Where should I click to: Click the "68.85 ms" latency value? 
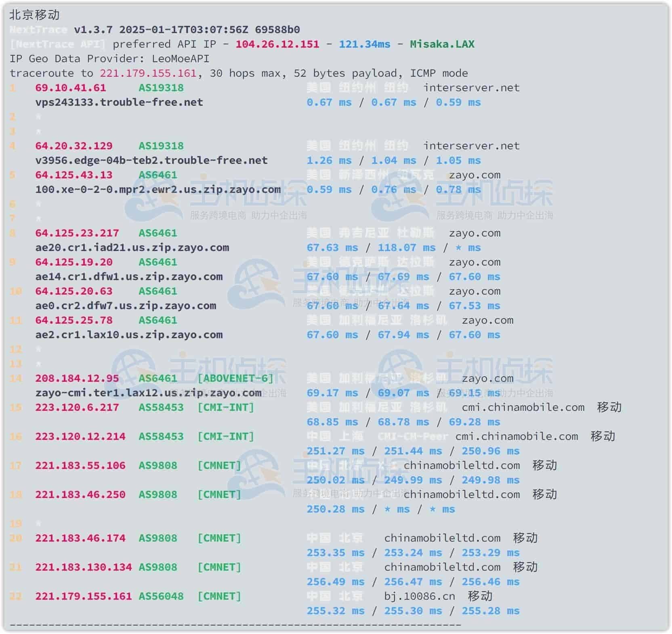pyautogui.click(x=332, y=422)
